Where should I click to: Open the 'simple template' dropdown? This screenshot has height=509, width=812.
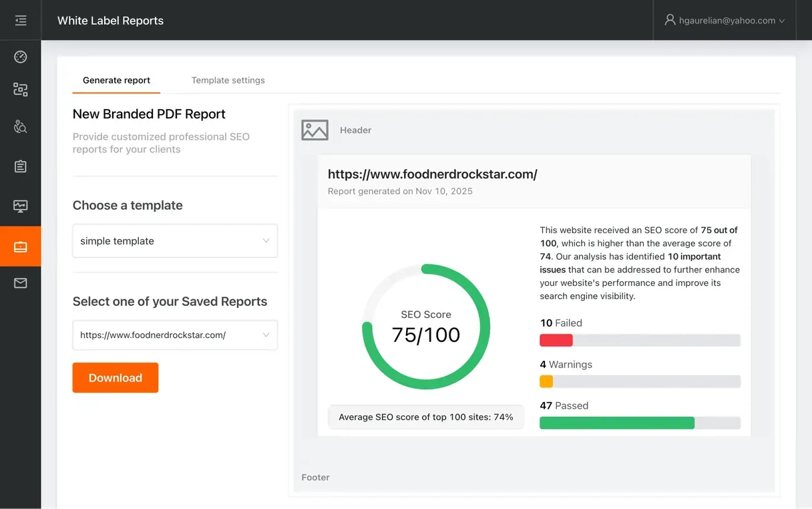pyautogui.click(x=175, y=241)
